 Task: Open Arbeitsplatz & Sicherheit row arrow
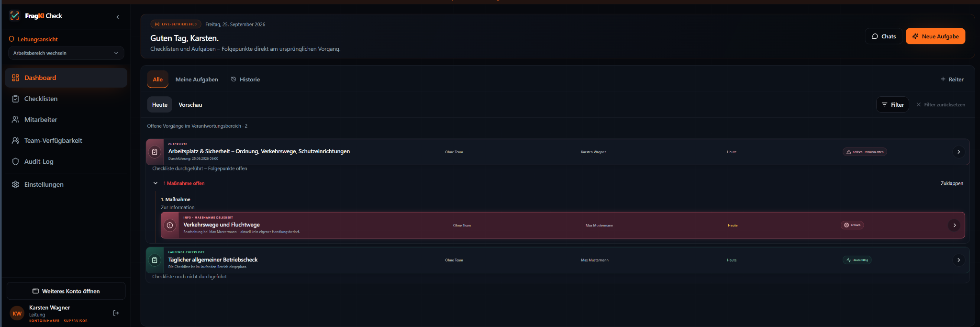pos(958,152)
